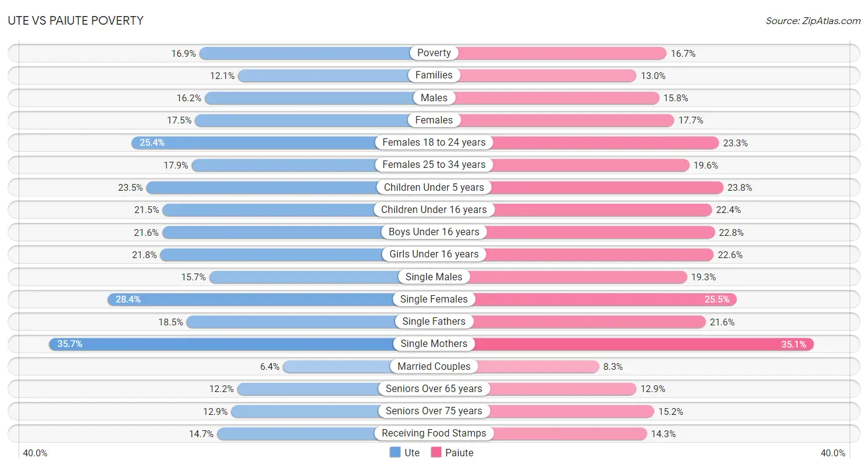Open the ZipAtlas.com source link
868x468 pixels.
pyautogui.click(x=813, y=21)
